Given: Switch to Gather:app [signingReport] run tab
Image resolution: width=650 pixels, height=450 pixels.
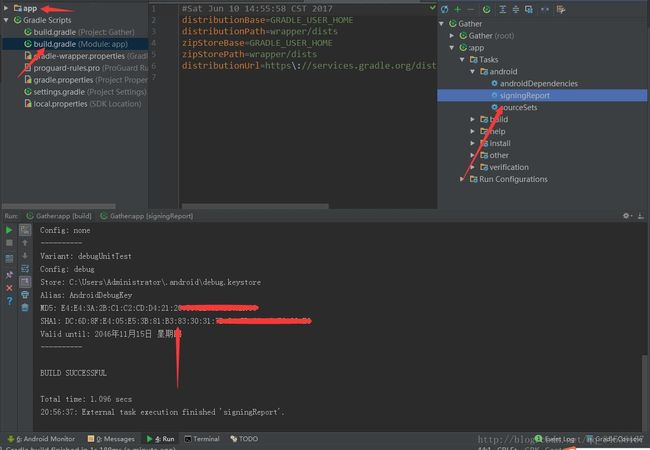Looking at the screenshot, I should (x=147, y=216).
